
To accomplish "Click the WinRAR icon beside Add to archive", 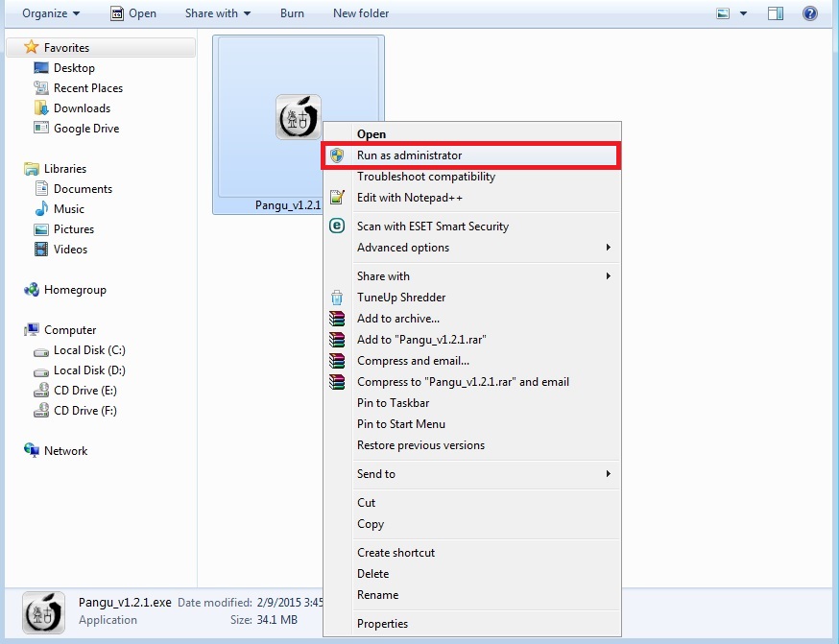I will [337, 319].
